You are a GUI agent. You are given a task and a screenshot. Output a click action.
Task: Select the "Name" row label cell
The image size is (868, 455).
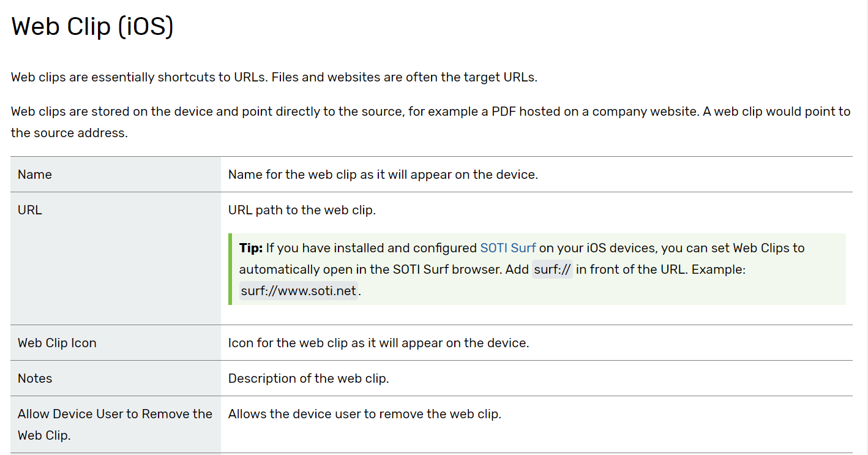35,175
